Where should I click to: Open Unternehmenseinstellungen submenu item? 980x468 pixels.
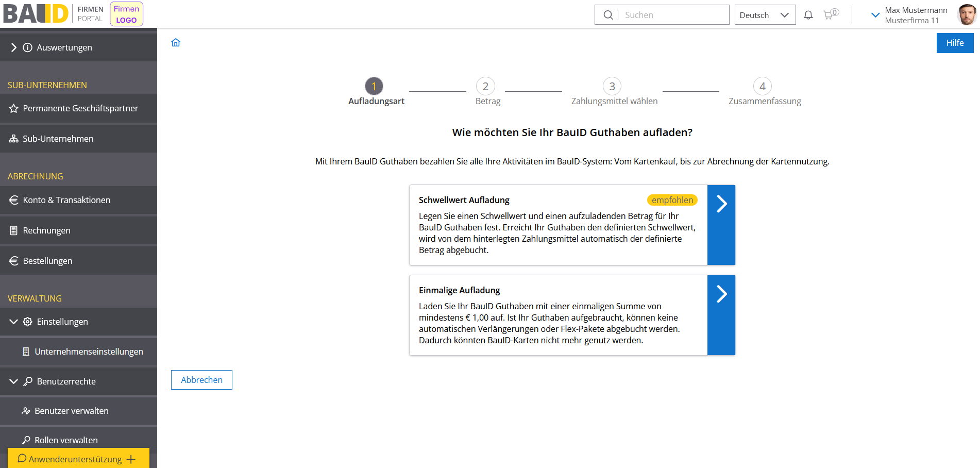pos(78,352)
